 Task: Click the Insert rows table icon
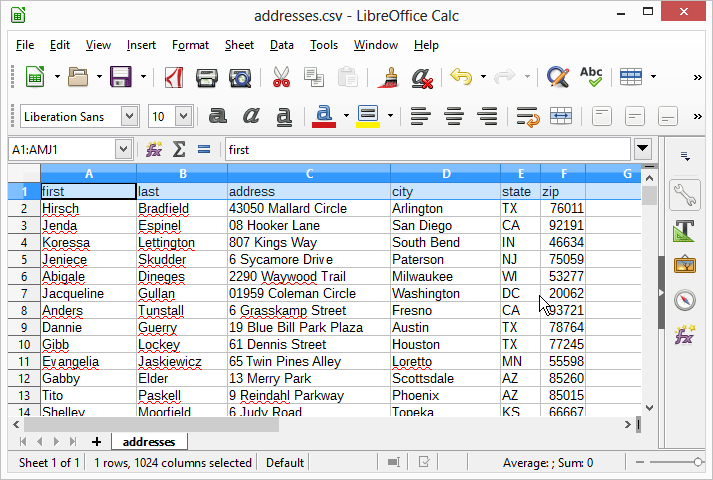631,77
